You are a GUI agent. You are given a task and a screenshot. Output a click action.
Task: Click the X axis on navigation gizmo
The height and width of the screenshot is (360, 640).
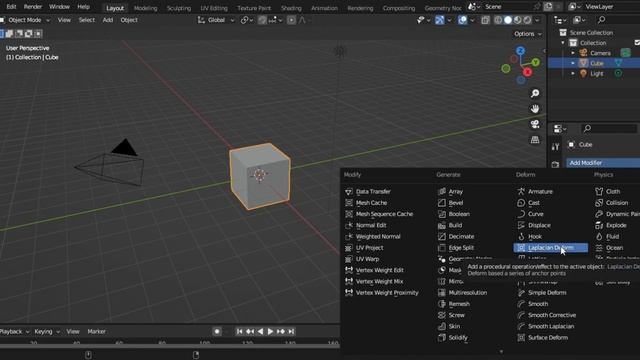tap(527, 72)
